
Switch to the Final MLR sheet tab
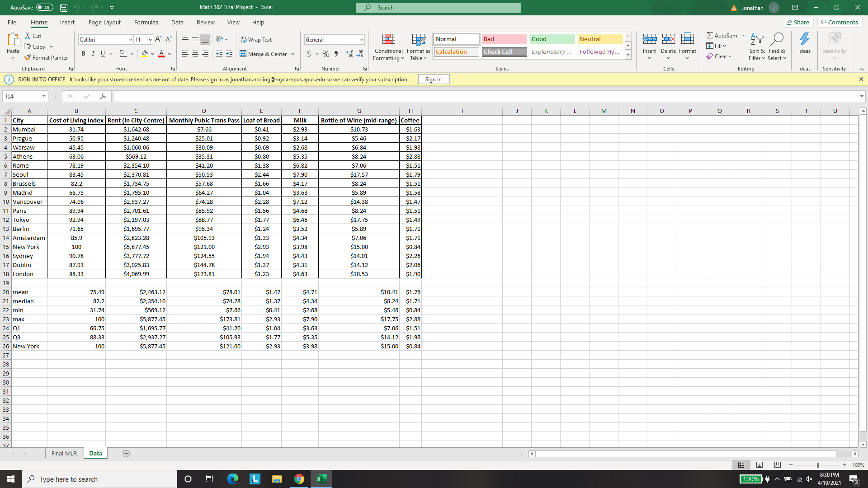click(64, 453)
